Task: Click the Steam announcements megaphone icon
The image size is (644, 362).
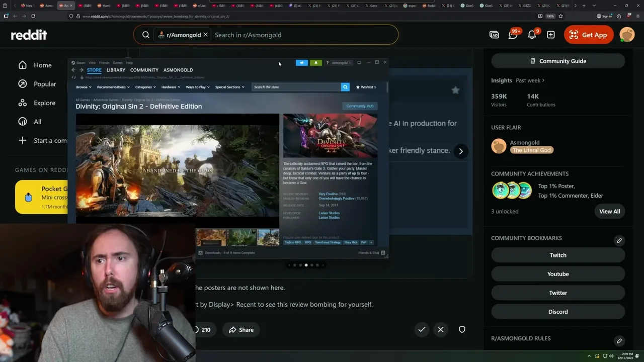Action: click(x=301, y=63)
